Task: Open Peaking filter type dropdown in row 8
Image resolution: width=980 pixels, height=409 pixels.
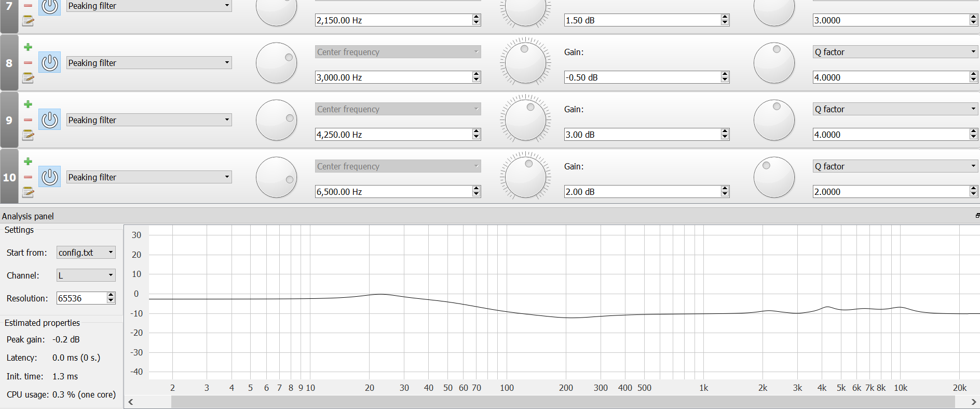Action: pyautogui.click(x=149, y=63)
